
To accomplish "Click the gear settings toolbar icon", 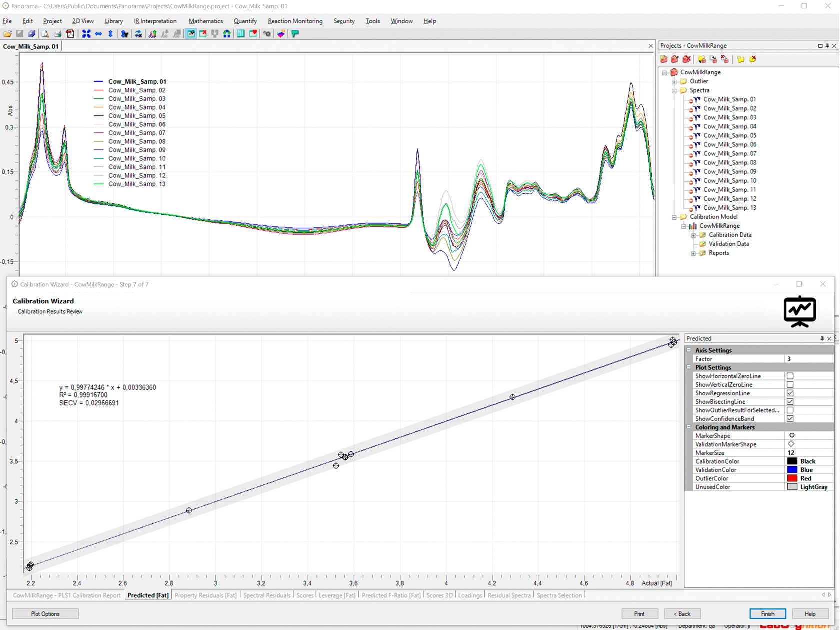I will coord(267,34).
